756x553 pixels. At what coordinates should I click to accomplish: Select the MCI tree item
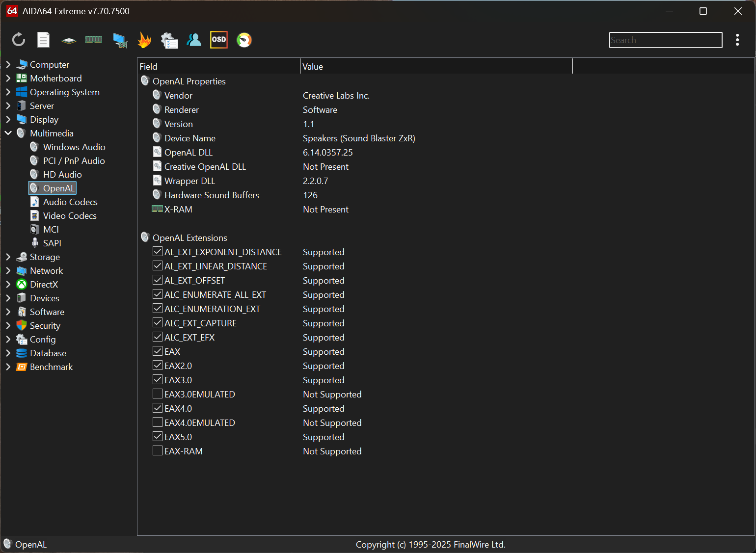(51, 229)
